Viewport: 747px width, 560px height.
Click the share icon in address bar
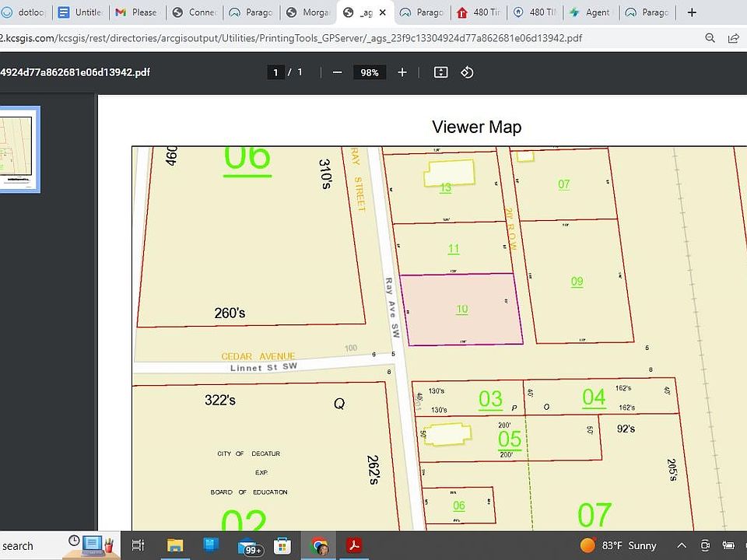click(x=733, y=37)
